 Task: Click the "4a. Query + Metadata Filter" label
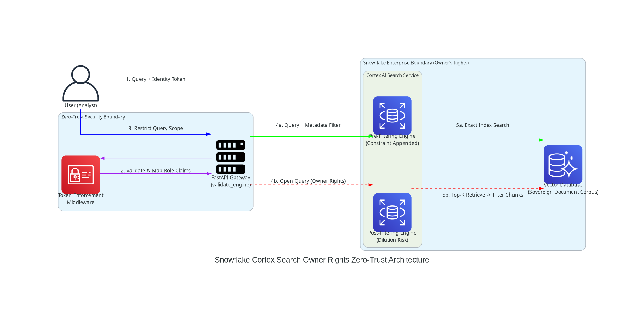pos(308,125)
